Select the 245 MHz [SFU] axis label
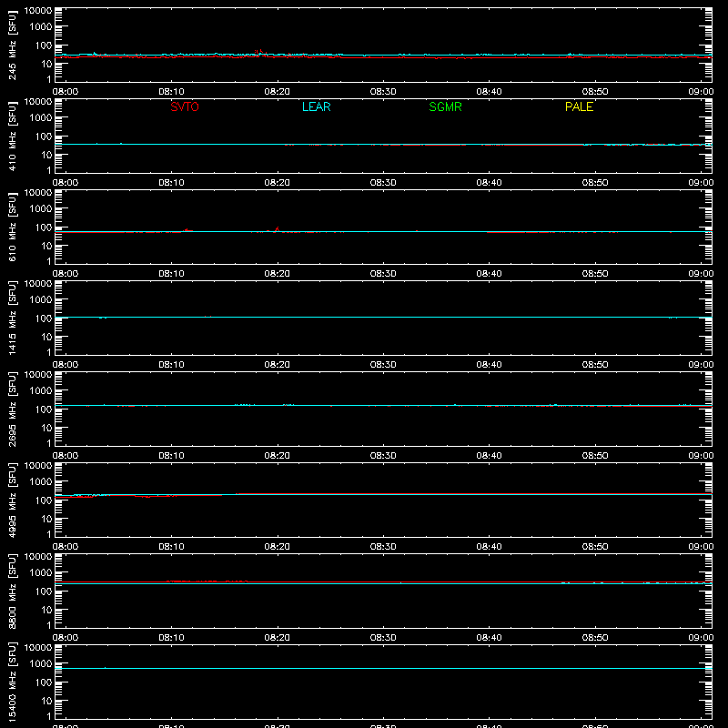Screen dimensions: 728x728 point(12,45)
